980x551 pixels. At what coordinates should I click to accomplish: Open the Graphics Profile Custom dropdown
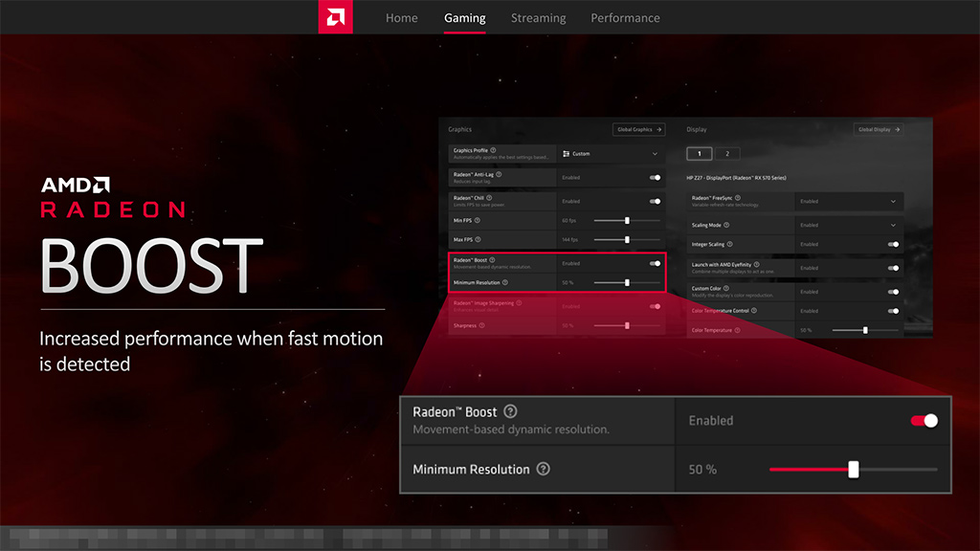[611, 154]
